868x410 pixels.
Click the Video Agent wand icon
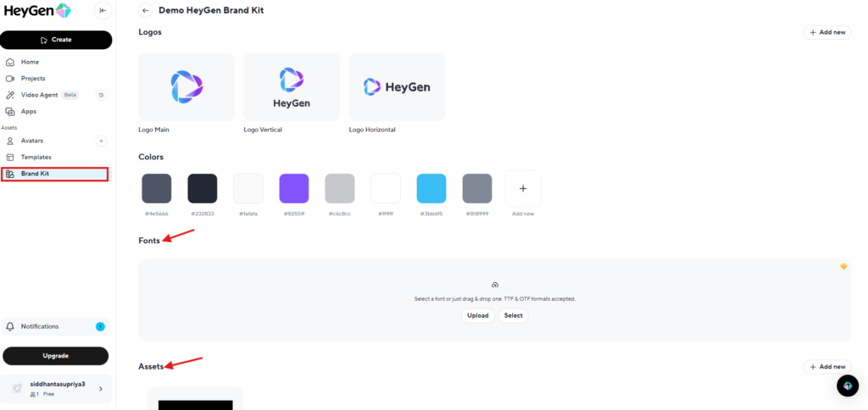tap(10, 95)
